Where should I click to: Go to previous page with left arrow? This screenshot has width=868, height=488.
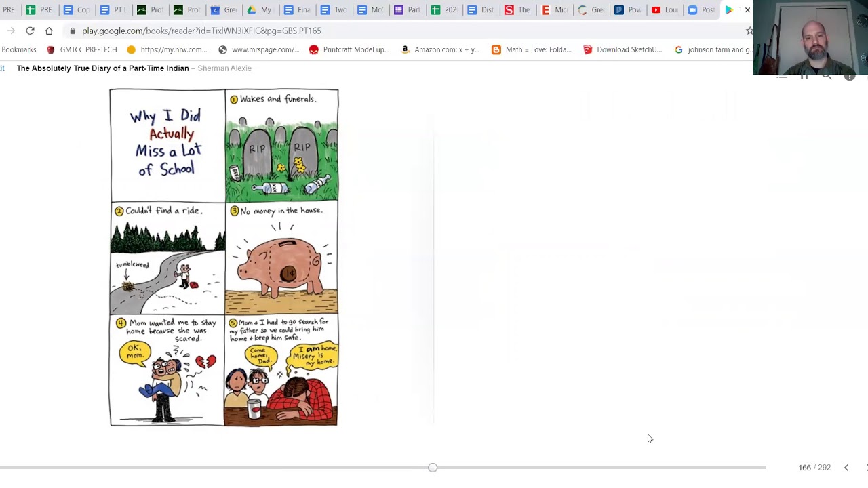pos(846,468)
